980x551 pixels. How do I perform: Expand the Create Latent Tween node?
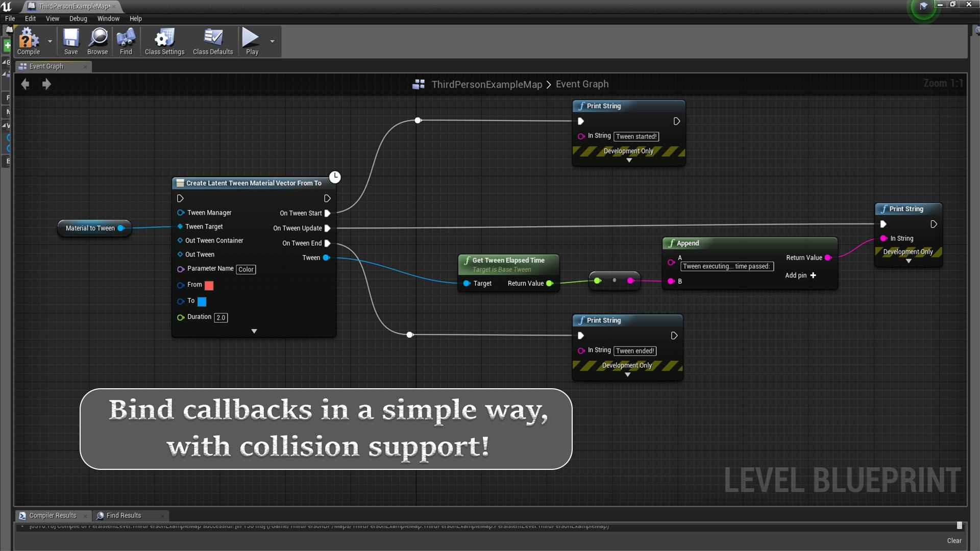254,331
